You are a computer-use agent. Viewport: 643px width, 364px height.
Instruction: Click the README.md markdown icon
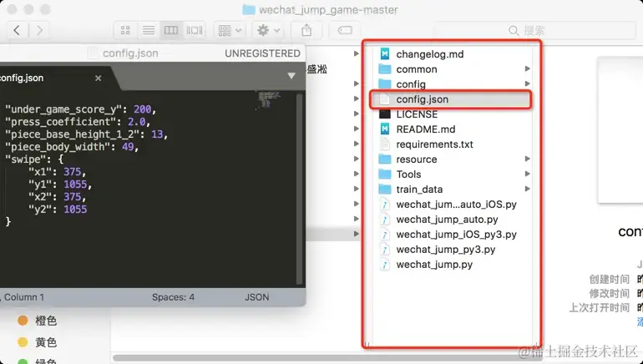385,129
